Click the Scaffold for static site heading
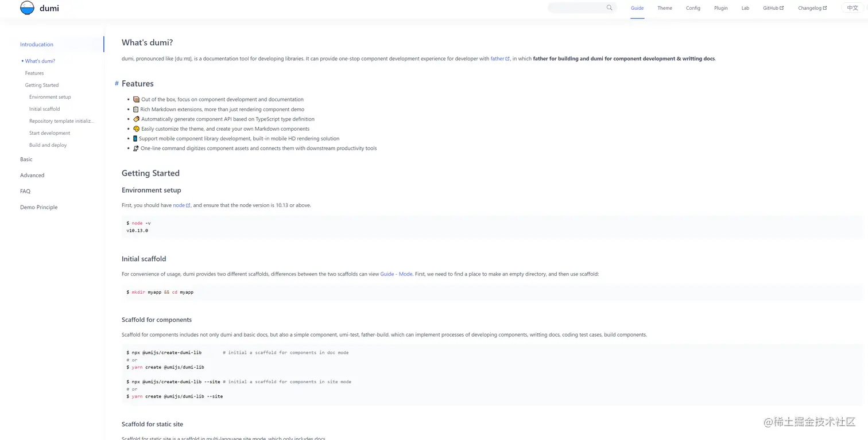The height and width of the screenshot is (440, 868). pos(152,425)
